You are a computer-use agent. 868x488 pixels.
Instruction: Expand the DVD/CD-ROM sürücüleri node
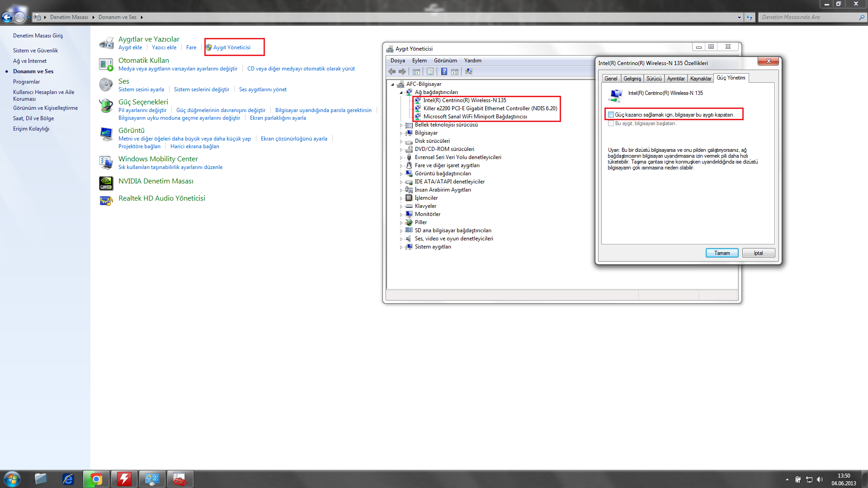tap(401, 150)
